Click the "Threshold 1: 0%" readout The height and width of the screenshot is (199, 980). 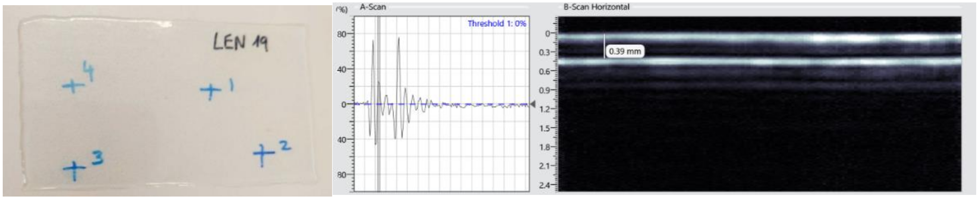pyautogui.click(x=496, y=24)
